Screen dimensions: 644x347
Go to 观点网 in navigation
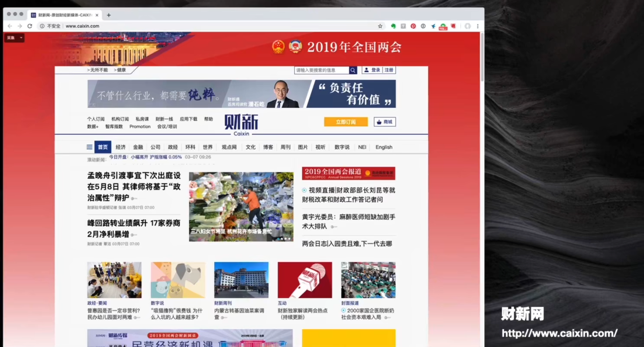coord(229,147)
